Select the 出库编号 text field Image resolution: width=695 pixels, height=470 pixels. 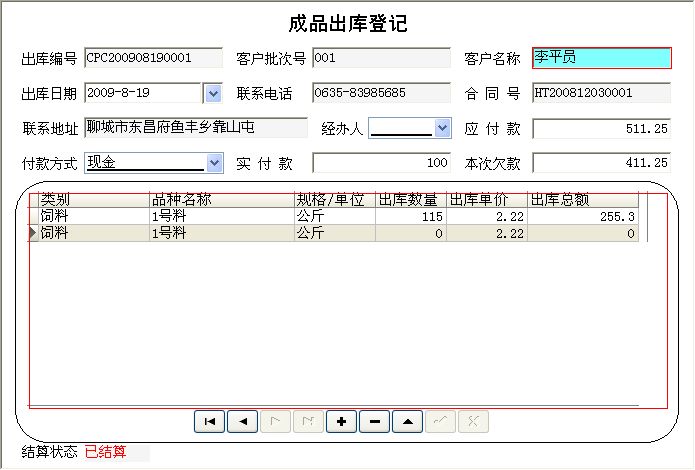click(x=154, y=59)
